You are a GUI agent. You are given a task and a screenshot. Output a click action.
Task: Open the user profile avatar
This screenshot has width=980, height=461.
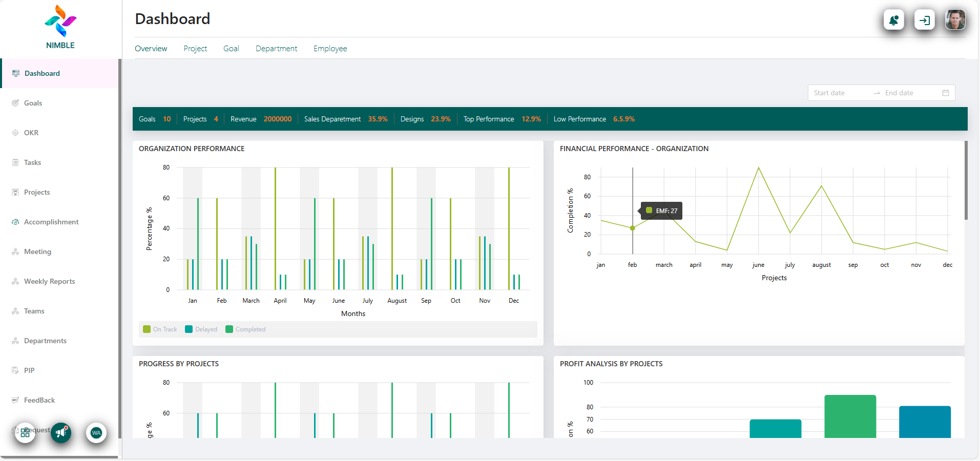955,20
